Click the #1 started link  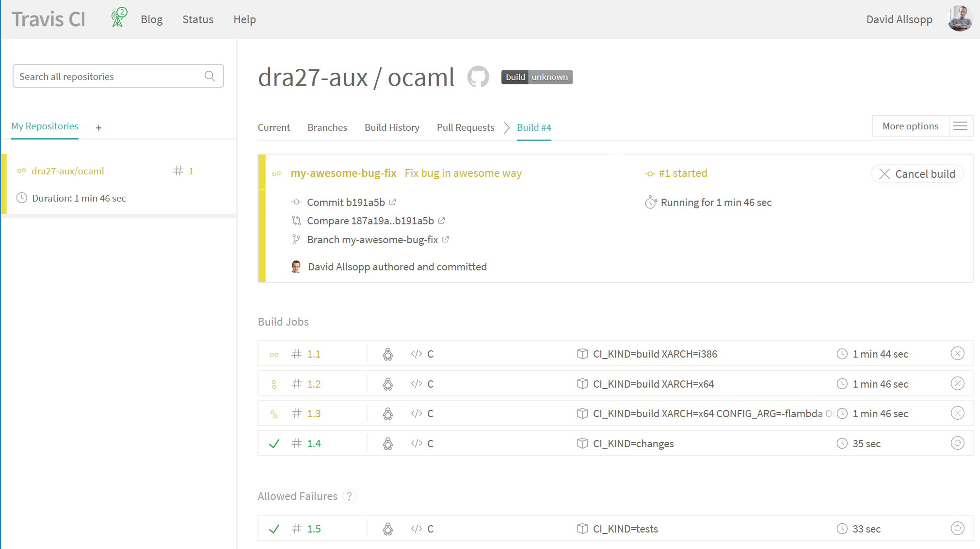coord(683,173)
